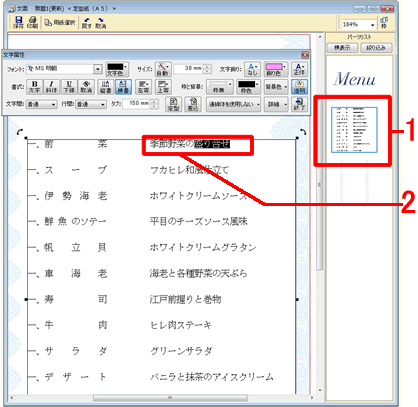Click the text 平目のチーズソース風味
The height and width of the screenshot is (407, 418).
[199, 221]
